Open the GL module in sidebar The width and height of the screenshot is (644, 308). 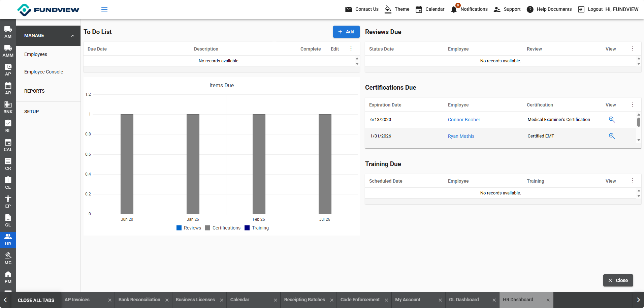[x=8, y=221]
